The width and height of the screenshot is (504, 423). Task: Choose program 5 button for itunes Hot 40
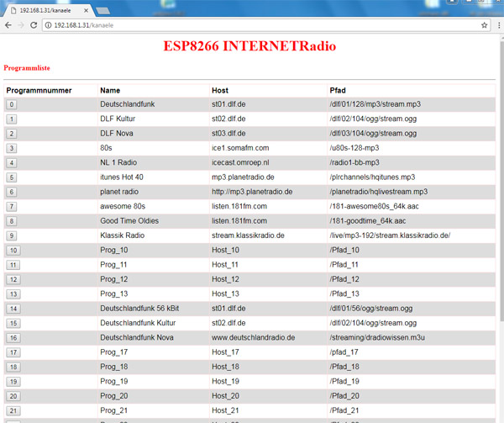(x=12, y=177)
